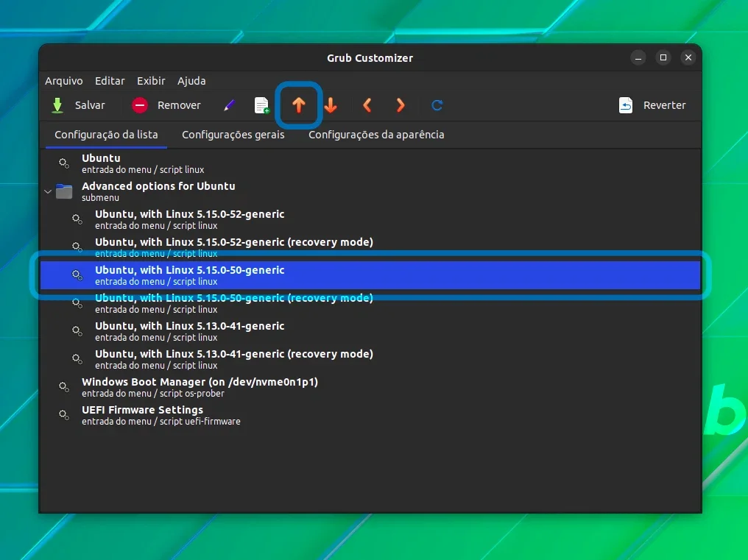
Task: Open the Exibir menu
Action: 151,81
